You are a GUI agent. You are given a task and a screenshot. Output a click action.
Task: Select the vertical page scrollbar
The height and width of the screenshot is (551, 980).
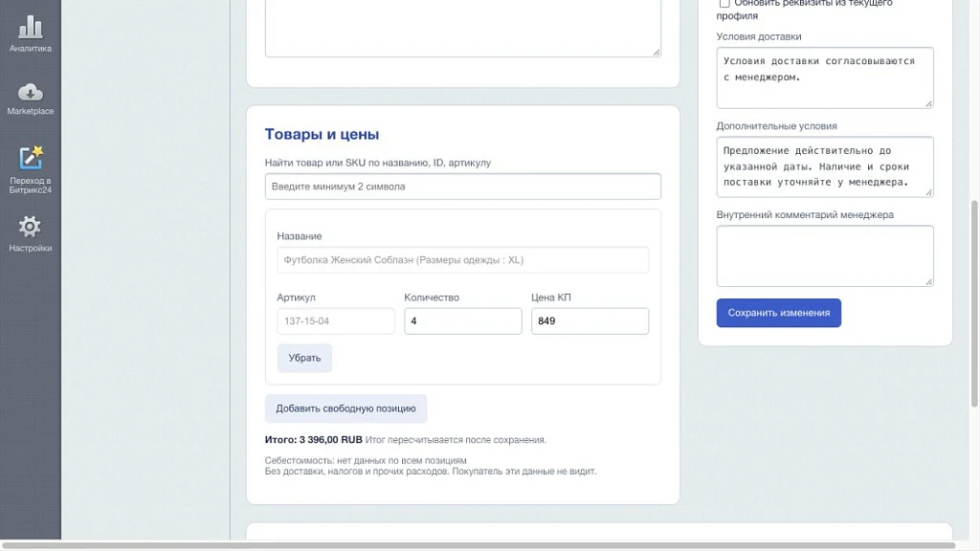[x=973, y=304]
